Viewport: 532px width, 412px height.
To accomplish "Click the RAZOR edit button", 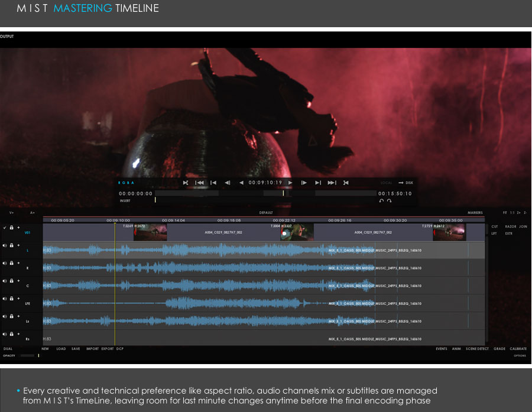I will click(x=511, y=226).
